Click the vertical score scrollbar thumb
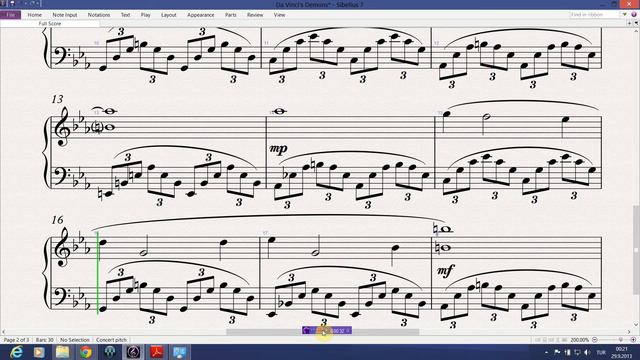 click(636, 250)
